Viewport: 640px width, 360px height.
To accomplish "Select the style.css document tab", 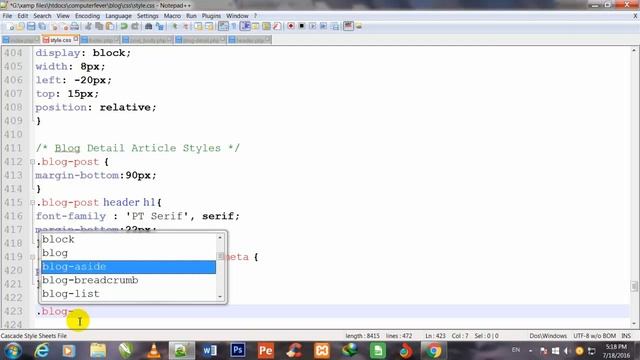I will pyautogui.click(x=60, y=40).
